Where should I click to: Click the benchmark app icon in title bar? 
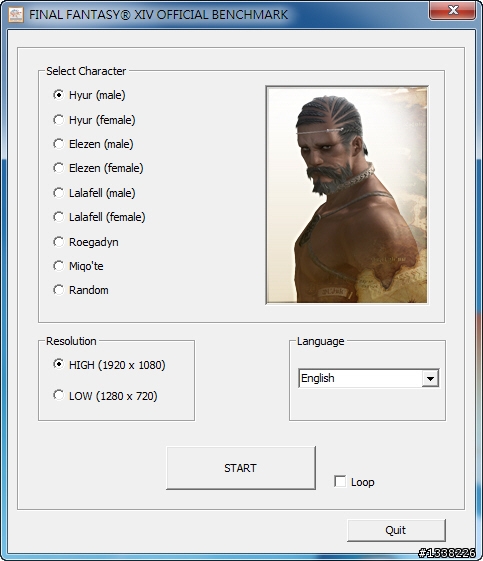point(16,15)
